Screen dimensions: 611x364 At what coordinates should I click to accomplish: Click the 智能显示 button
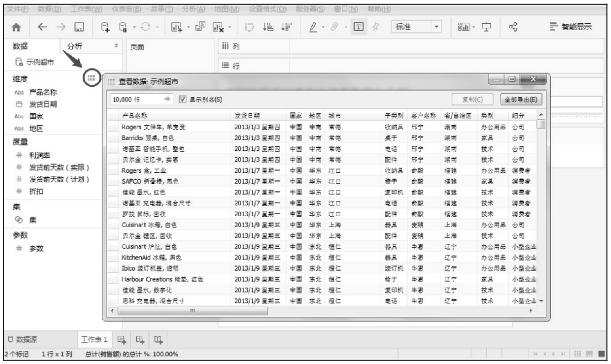coord(571,27)
